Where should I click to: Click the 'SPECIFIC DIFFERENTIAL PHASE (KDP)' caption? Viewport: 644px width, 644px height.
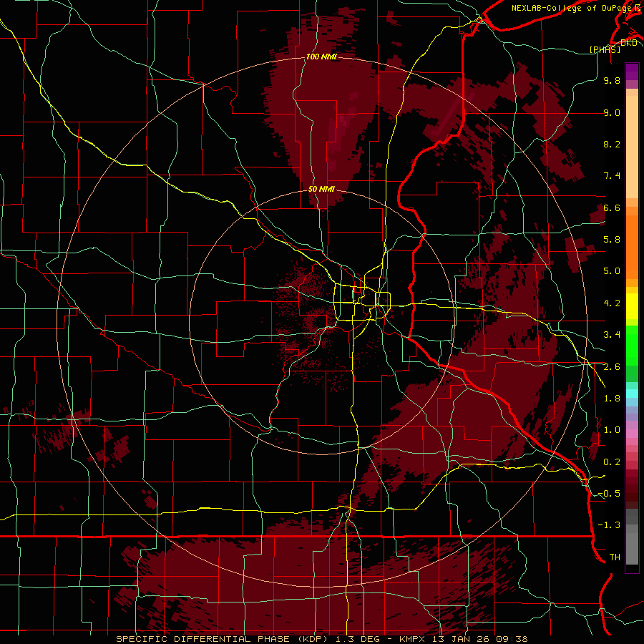[x=223, y=639]
